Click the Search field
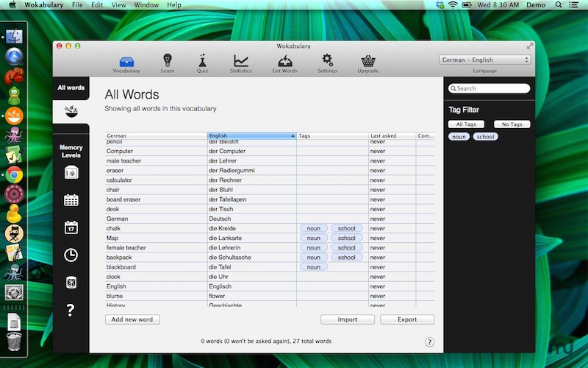This screenshot has height=368, width=588. (489, 88)
